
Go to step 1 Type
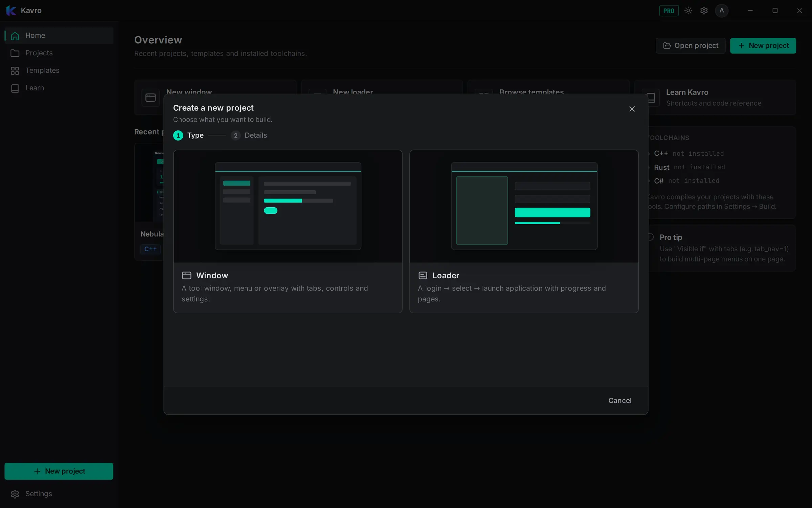188,135
